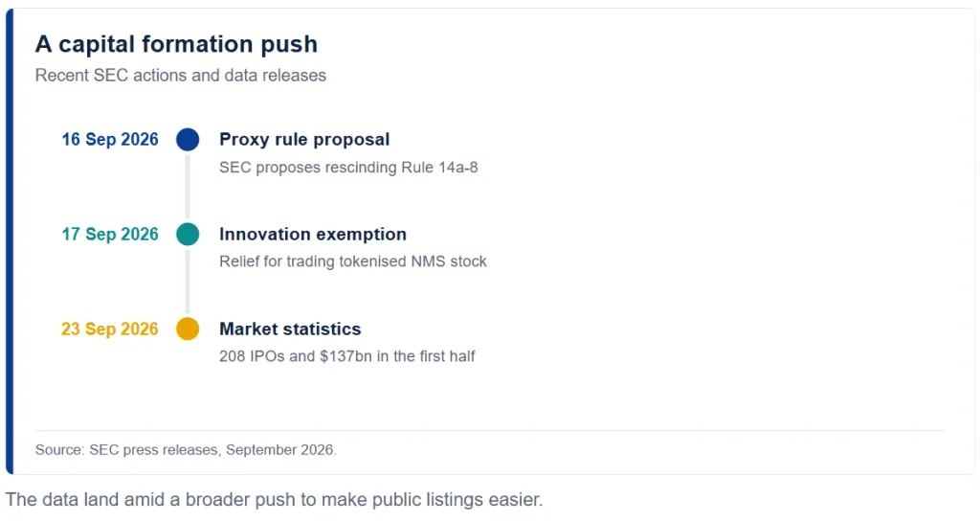
Task: Click the 'A capital formation push' title
Action: coord(176,44)
